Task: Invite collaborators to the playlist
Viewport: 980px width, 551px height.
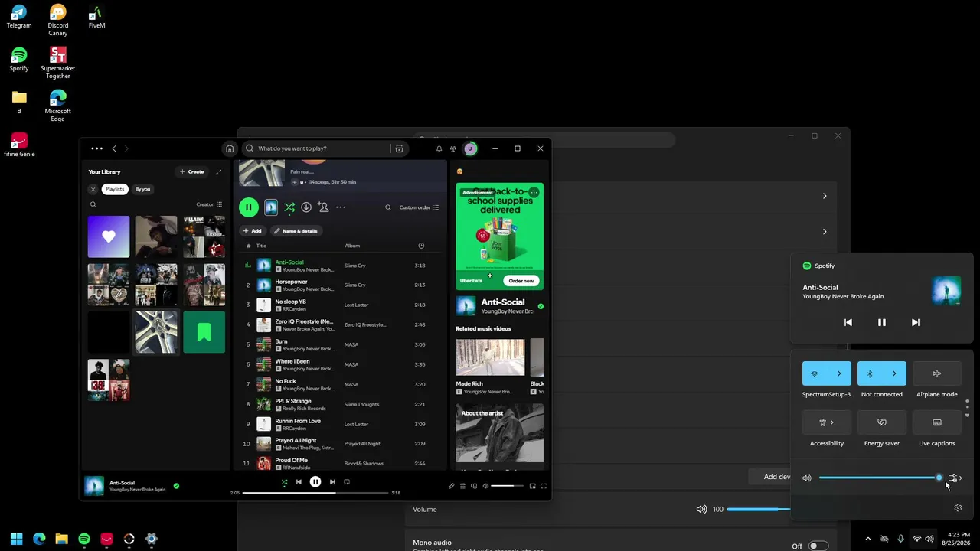Action: (323, 207)
